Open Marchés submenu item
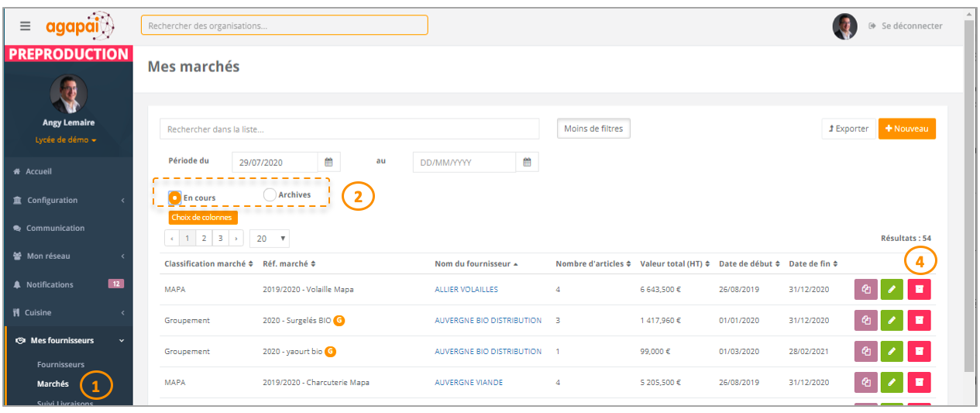Viewport: 980px width, 413px height. coord(53,384)
